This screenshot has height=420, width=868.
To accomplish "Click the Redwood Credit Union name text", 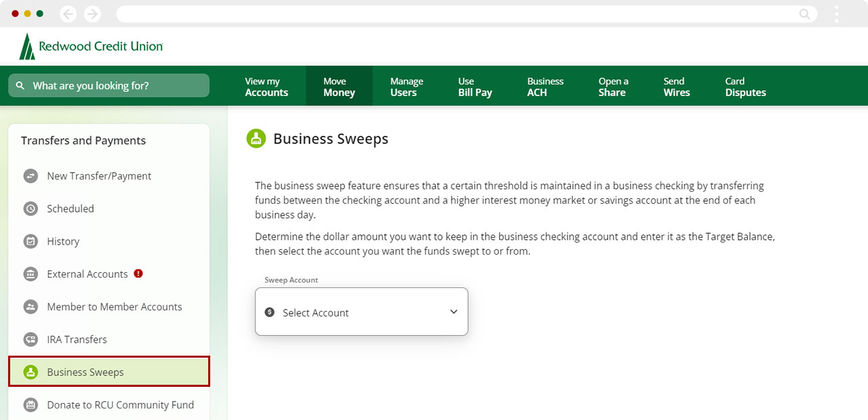I will 101,47.
